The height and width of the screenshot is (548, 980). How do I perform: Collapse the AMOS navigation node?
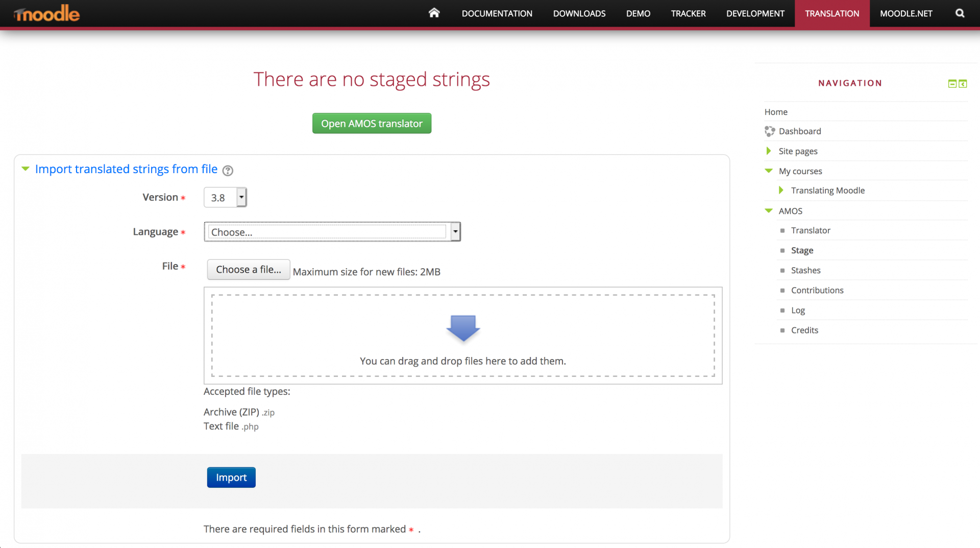click(x=769, y=211)
